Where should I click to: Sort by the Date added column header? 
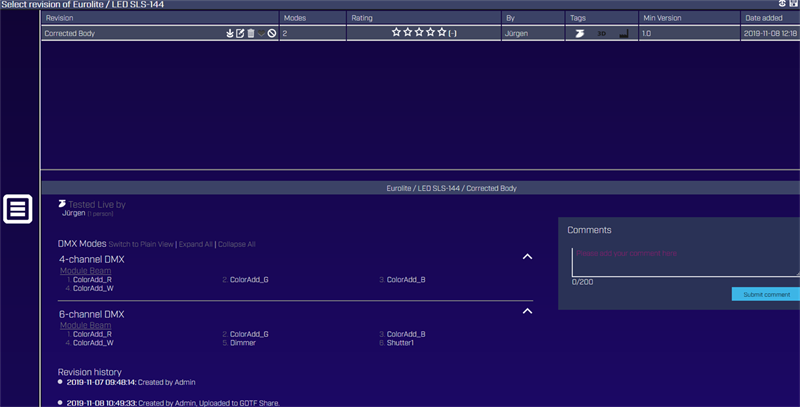[765, 18]
